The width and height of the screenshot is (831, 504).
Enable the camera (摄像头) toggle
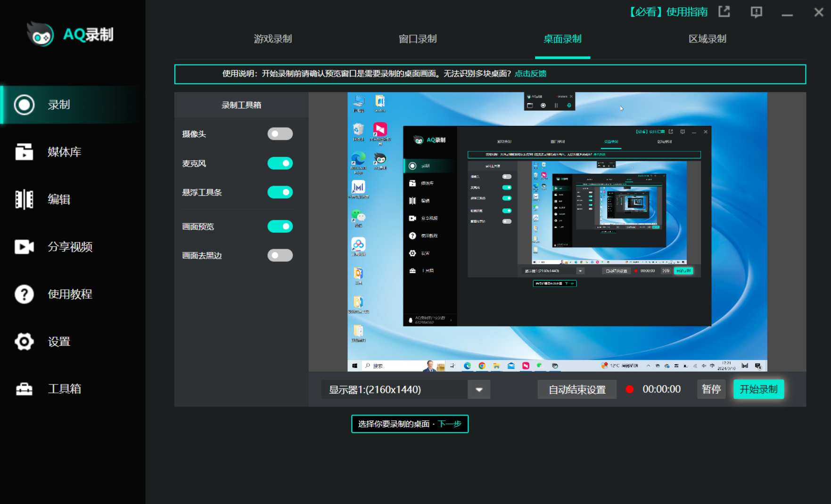tap(280, 134)
